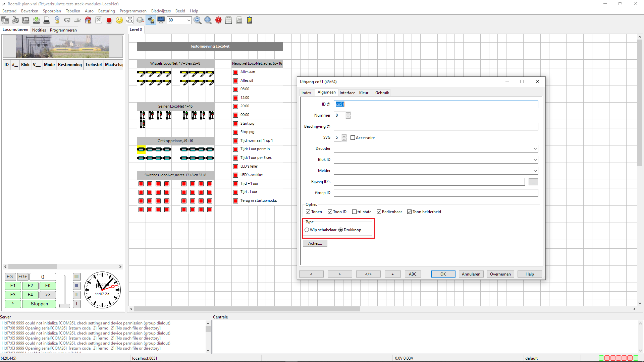Viewport: 644px width, 362px height.
Task: Click the Acties... button
Action: 315,243
